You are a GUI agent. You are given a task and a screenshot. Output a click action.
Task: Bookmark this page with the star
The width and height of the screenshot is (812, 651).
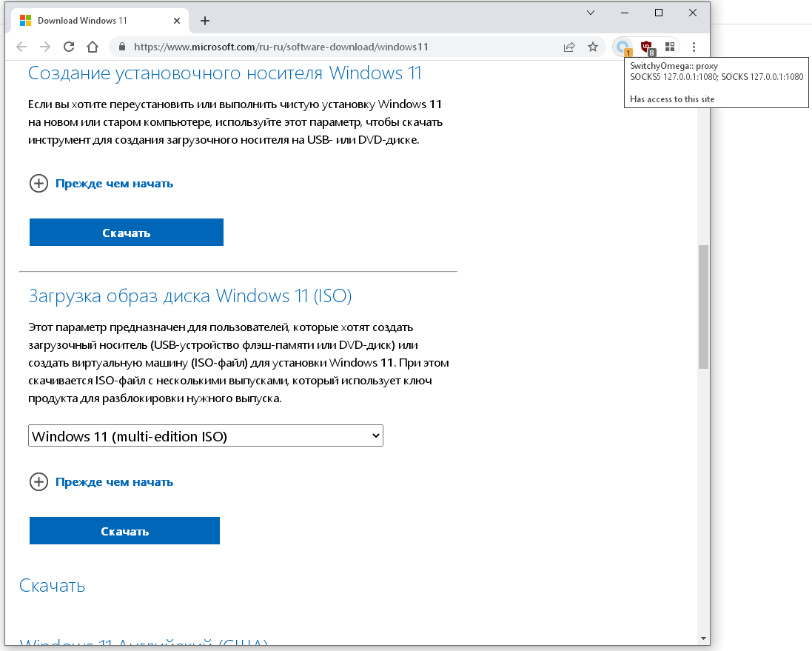pyautogui.click(x=593, y=47)
